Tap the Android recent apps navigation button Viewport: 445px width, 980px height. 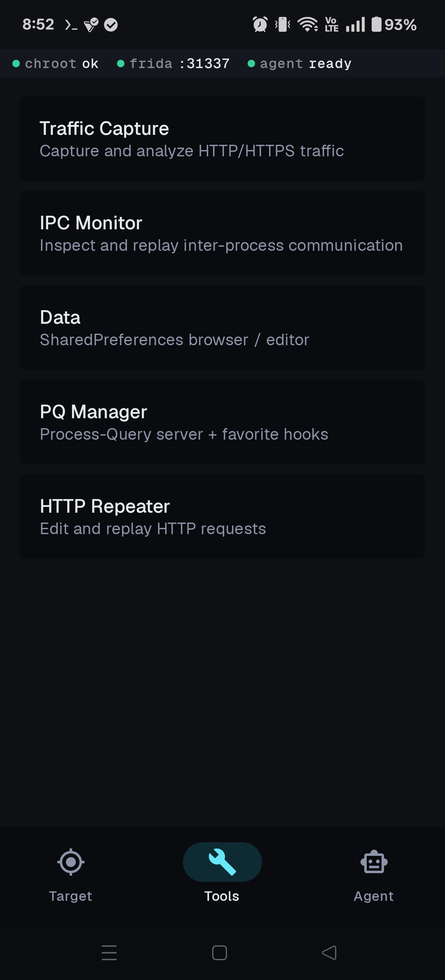click(109, 953)
